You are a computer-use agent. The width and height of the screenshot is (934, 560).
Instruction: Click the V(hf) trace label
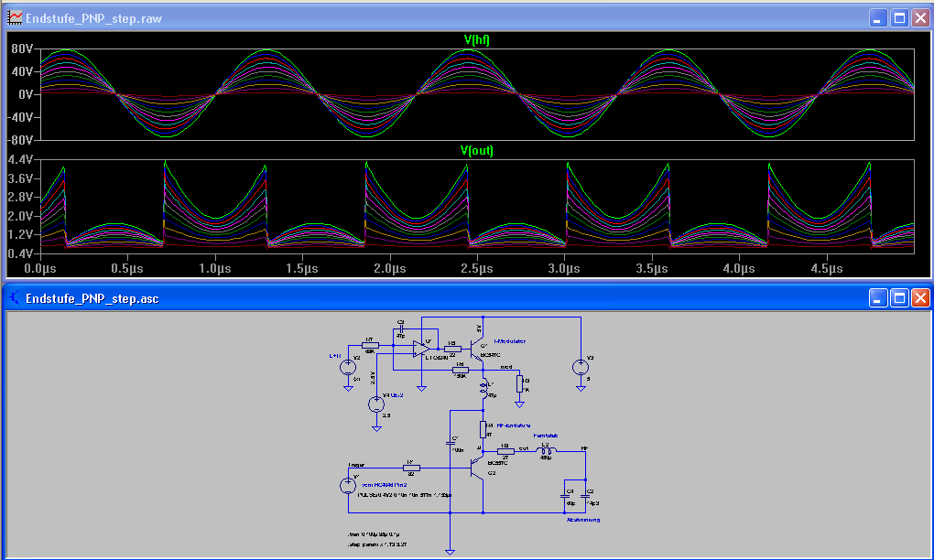pos(476,40)
